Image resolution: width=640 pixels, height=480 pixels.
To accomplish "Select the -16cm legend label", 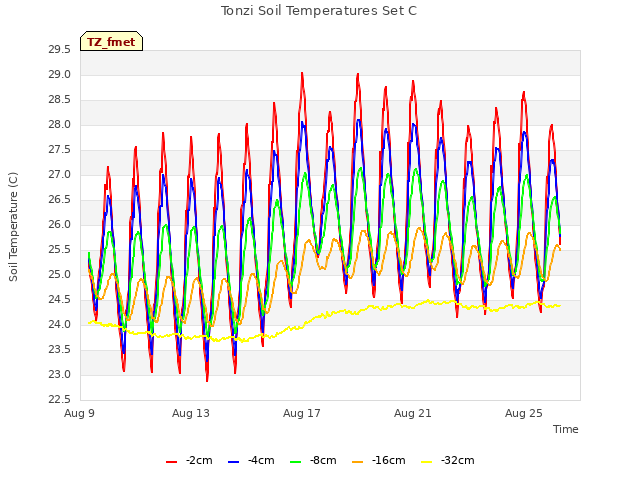I will (389, 460).
